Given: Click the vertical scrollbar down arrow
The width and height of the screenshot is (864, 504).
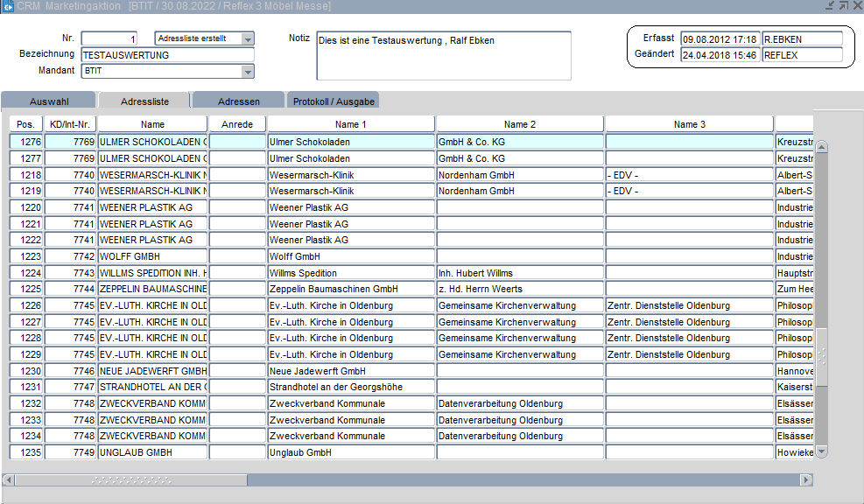Looking at the screenshot, I should [x=821, y=451].
